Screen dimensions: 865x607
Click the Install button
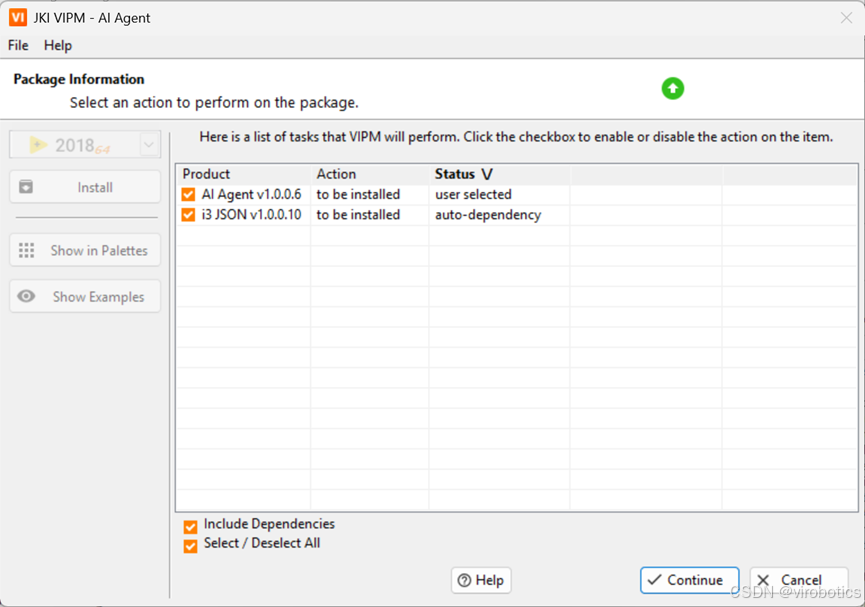click(85, 187)
